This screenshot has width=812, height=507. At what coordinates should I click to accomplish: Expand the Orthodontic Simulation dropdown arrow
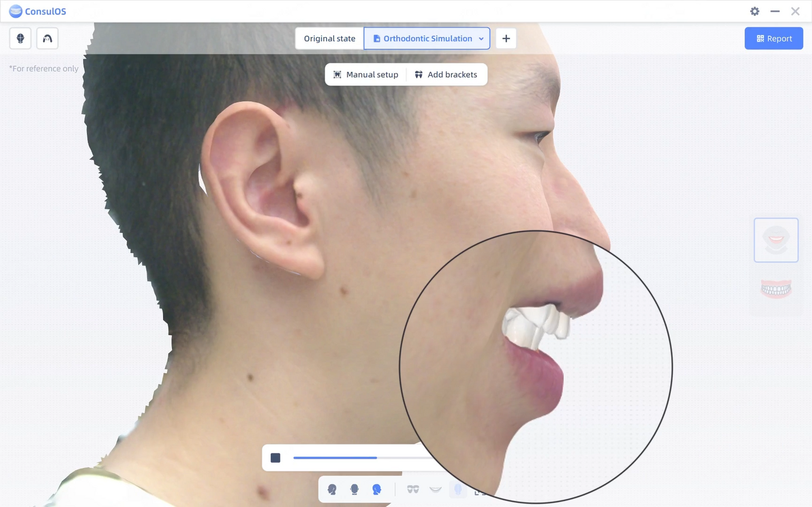[481, 39]
